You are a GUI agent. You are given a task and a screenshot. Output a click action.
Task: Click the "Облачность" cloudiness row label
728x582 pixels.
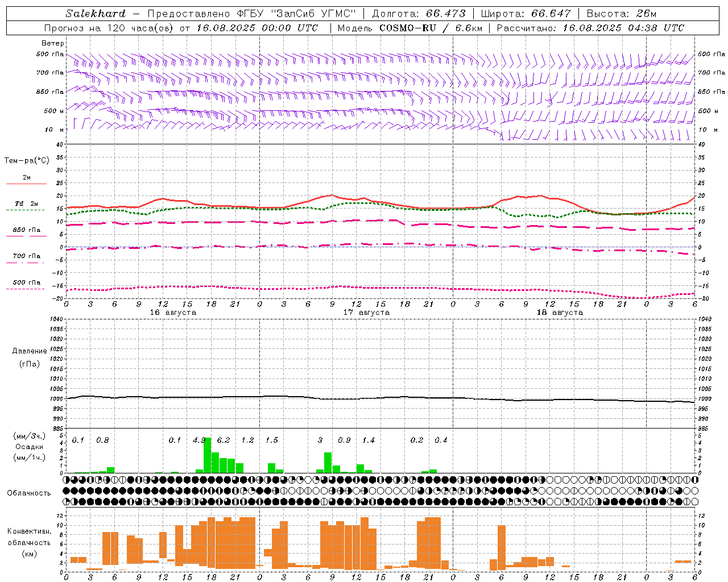coord(29,493)
